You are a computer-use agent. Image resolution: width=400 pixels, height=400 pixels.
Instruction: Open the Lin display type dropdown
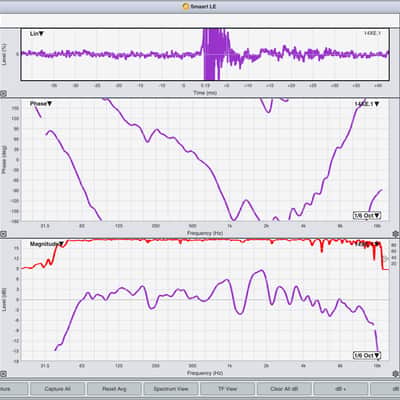tap(37, 34)
